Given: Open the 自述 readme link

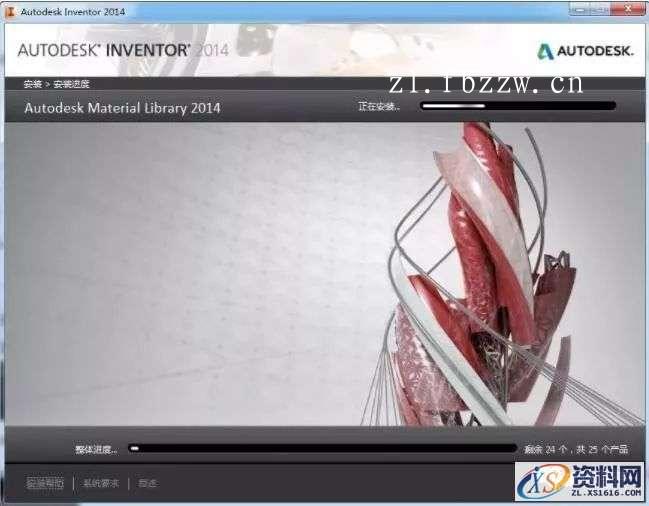Looking at the screenshot, I should (147, 483).
